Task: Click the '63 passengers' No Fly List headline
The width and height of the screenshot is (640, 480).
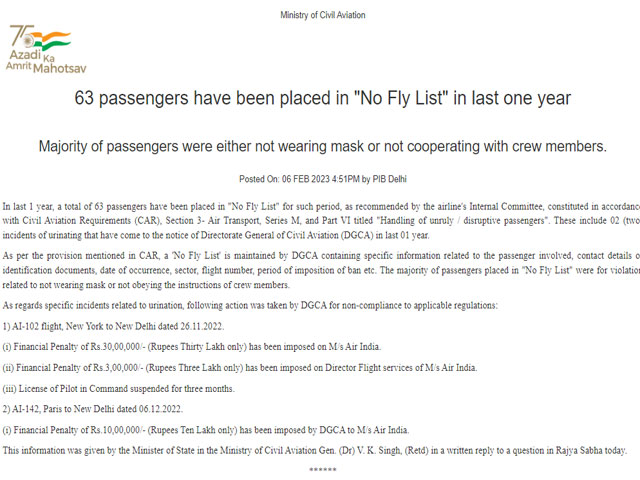Action: [x=322, y=98]
